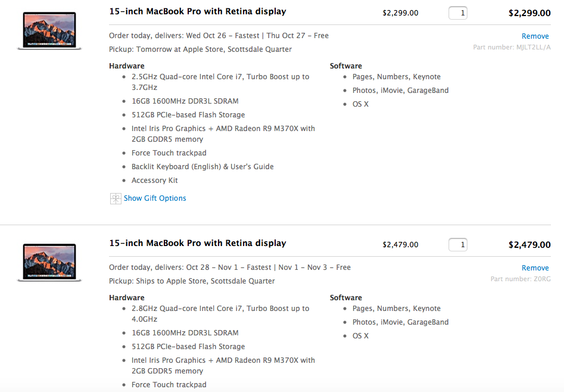564x392 pixels.
Task: Click the first MacBook Pro product thumbnail
Action: [49, 30]
